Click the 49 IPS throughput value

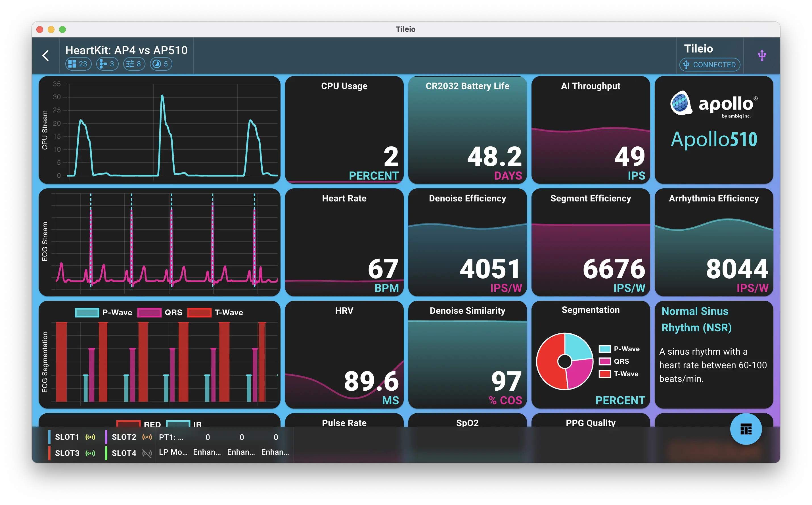630,163
